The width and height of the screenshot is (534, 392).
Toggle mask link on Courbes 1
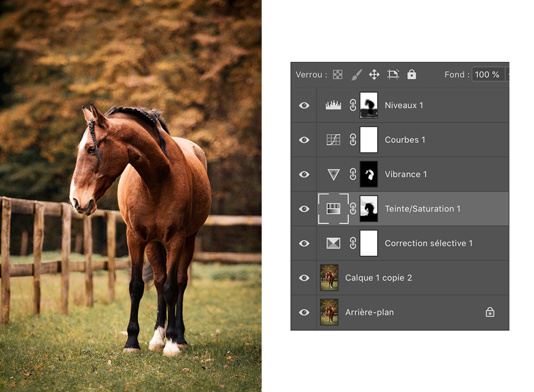(353, 140)
